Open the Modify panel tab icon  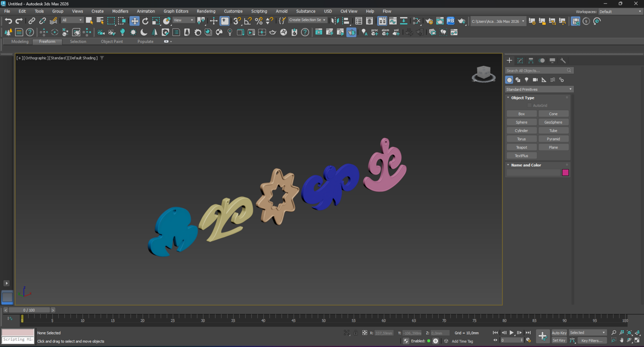pos(520,60)
